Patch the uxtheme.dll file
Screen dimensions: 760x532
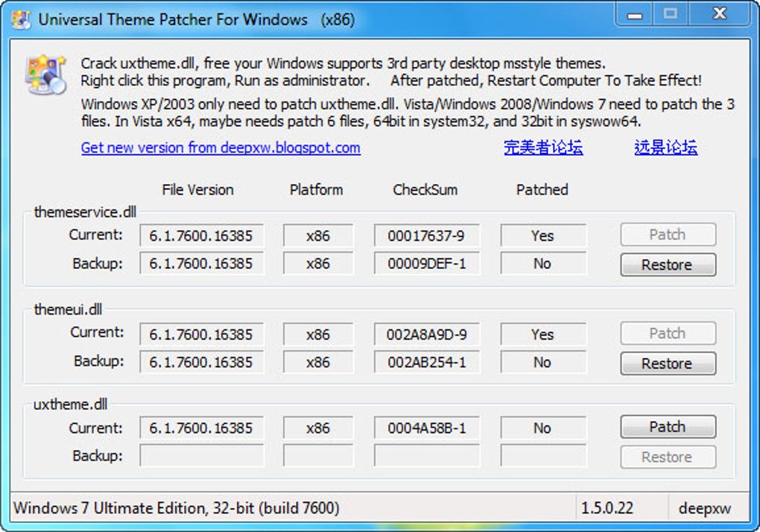pyautogui.click(x=668, y=427)
